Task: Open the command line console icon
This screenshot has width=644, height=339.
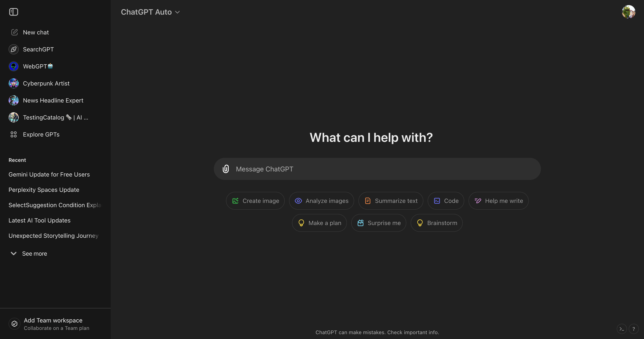Action: click(621, 329)
